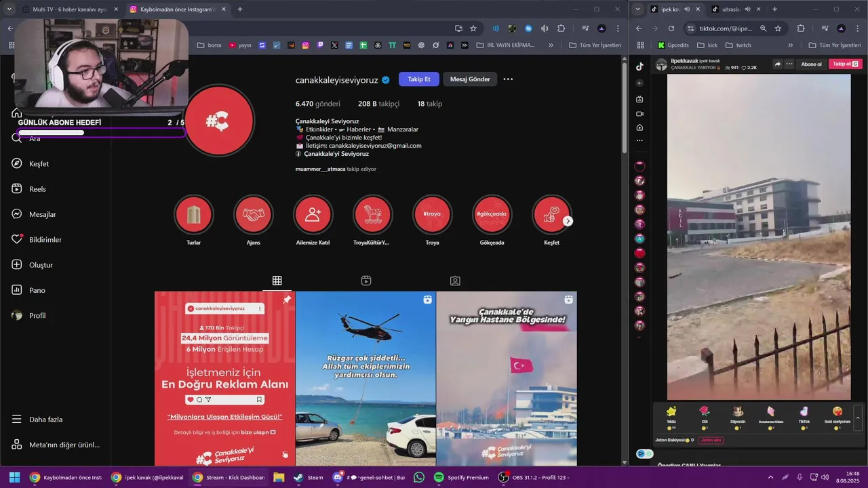Send the Gül rose gift
The width and height of the screenshot is (868, 488).
coord(705,417)
